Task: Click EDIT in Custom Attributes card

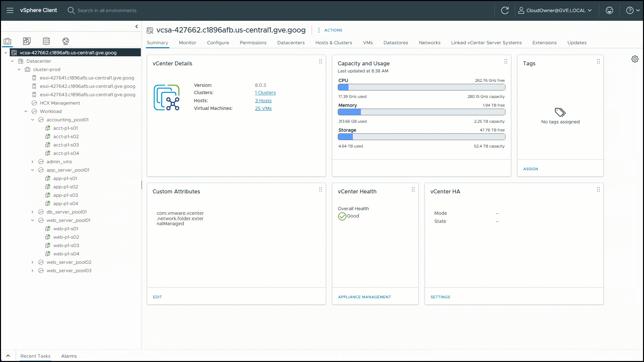Action: point(157,297)
